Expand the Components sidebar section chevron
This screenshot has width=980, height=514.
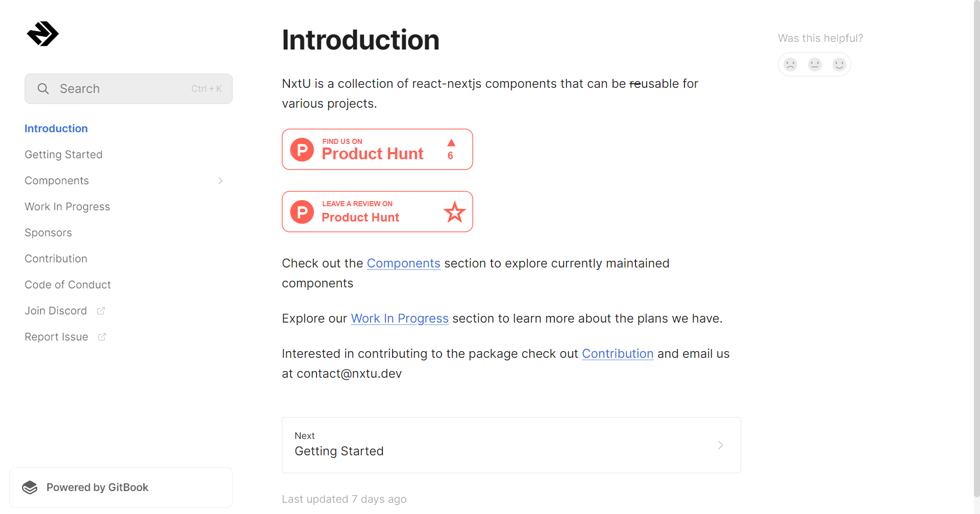220,181
